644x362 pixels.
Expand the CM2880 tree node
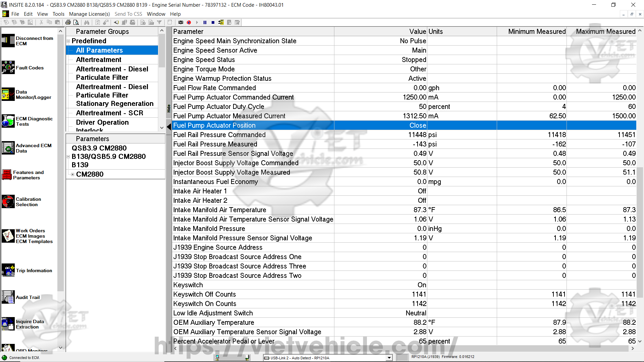(x=72, y=174)
